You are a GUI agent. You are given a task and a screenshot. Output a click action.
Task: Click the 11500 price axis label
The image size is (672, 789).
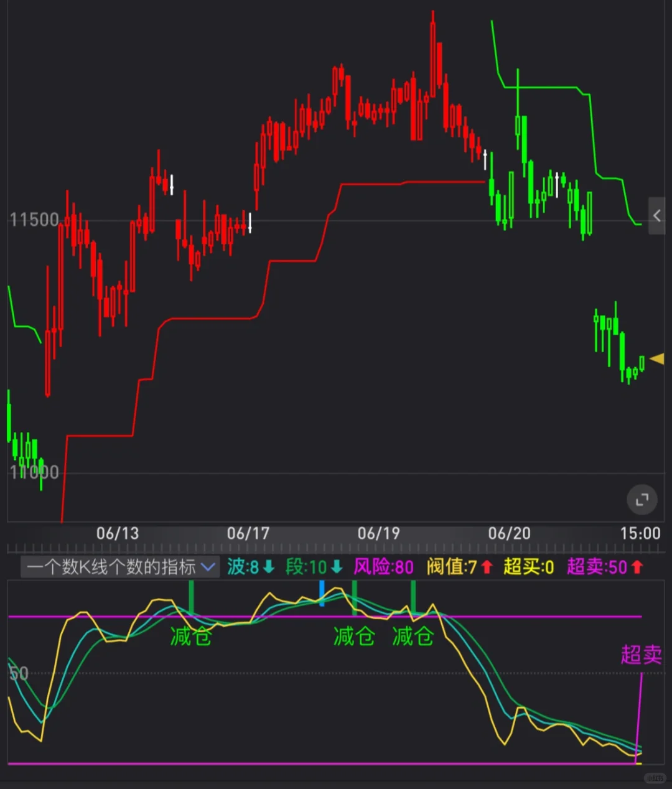pyautogui.click(x=34, y=220)
